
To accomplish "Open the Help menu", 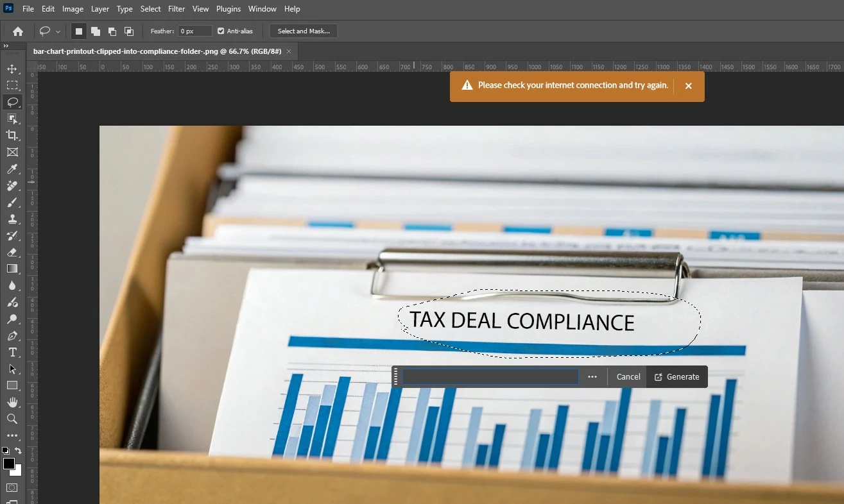I will click(x=292, y=9).
